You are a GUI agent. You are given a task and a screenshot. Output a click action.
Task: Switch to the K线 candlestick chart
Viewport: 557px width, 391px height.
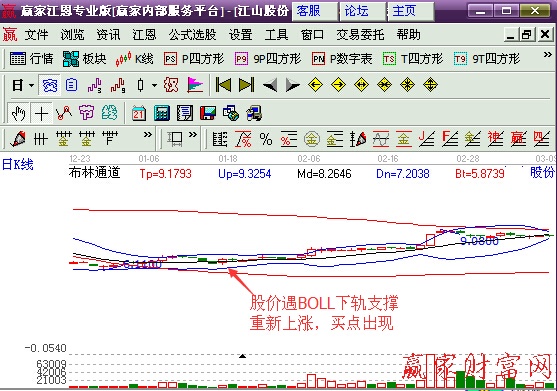pos(135,59)
